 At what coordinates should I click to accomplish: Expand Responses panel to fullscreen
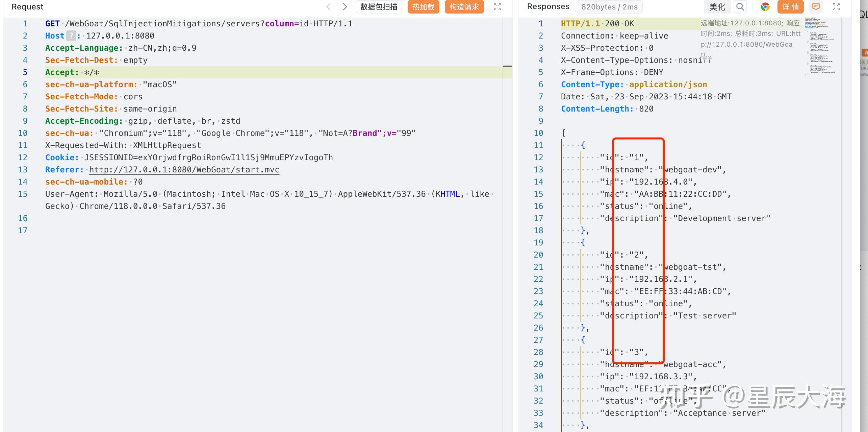pyautogui.click(x=836, y=7)
